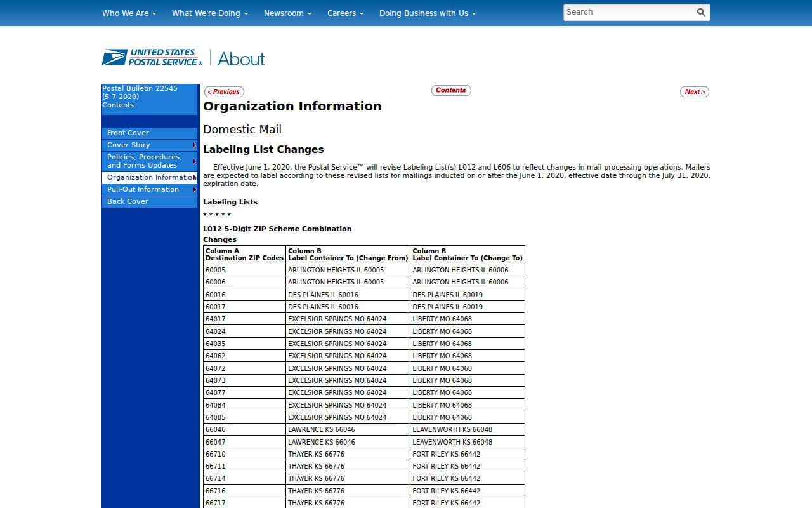This screenshot has height=508, width=812.
Task: Open the Careers dropdown menu
Action: click(346, 13)
